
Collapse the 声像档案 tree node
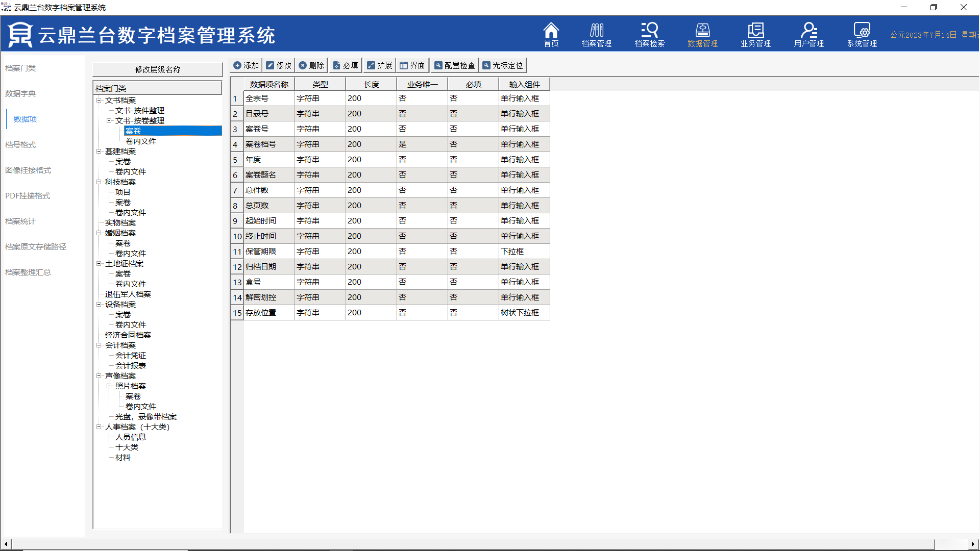[99, 375]
